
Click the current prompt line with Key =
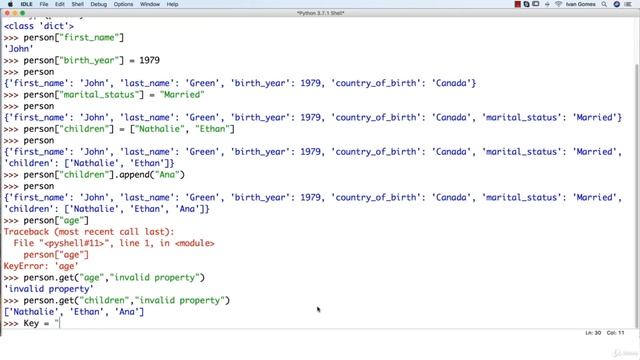(x=32, y=323)
